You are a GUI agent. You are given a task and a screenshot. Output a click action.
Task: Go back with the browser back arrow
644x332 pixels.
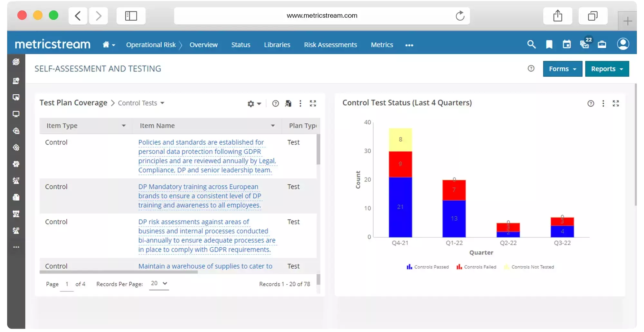tap(78, 16)
